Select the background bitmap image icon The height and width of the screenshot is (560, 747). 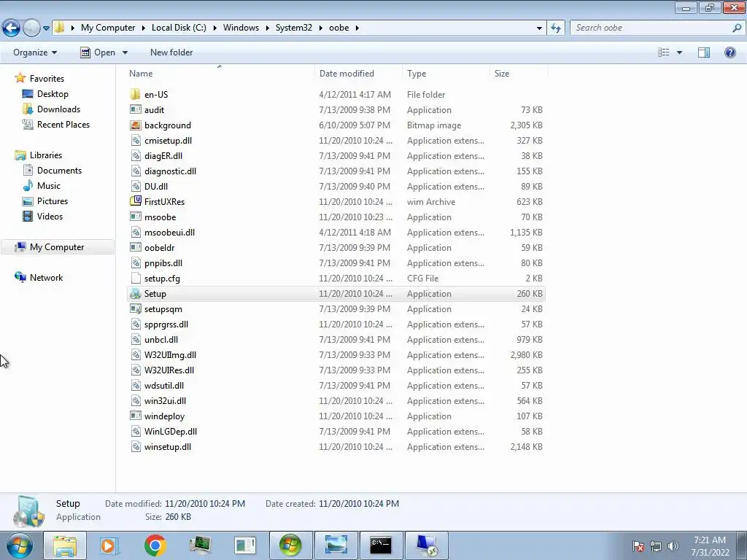coord(136,125)
